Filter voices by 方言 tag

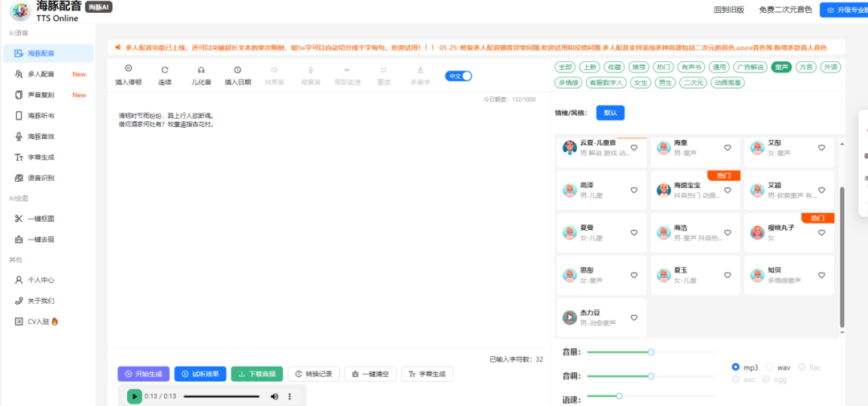point(805,67)
